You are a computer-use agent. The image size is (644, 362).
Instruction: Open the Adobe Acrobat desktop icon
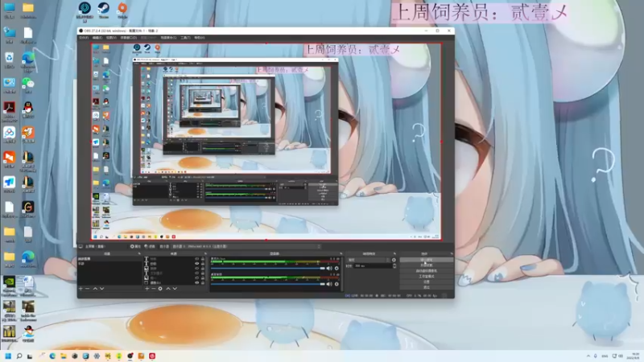[x=9, y=108]
